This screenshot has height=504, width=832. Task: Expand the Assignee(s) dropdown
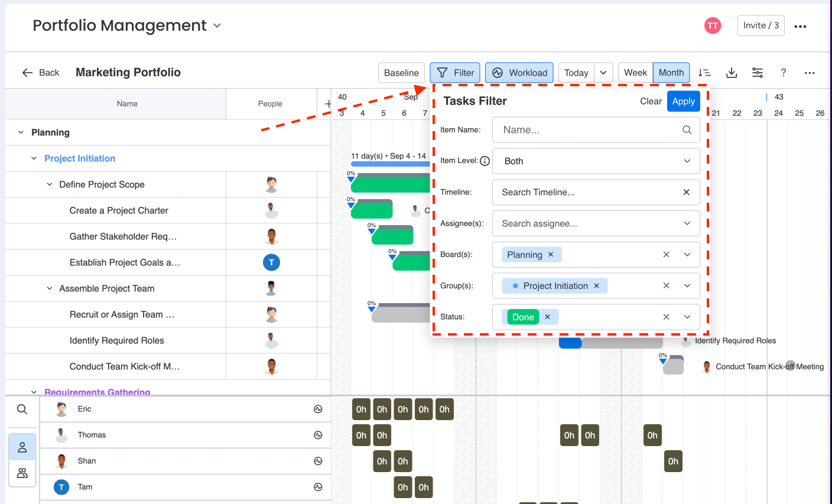coord(687,223)
